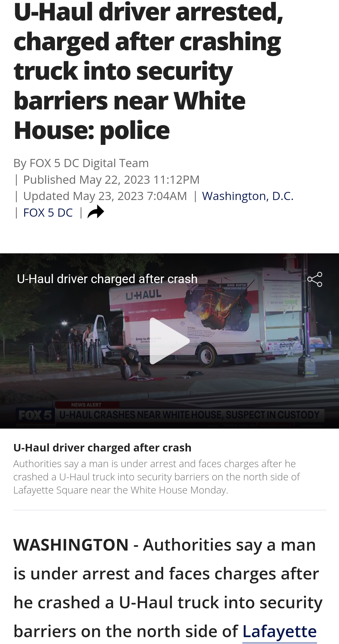
Task: Tap the Updated May 23, 2023 timestamp
Action: (x=105, y=196)
